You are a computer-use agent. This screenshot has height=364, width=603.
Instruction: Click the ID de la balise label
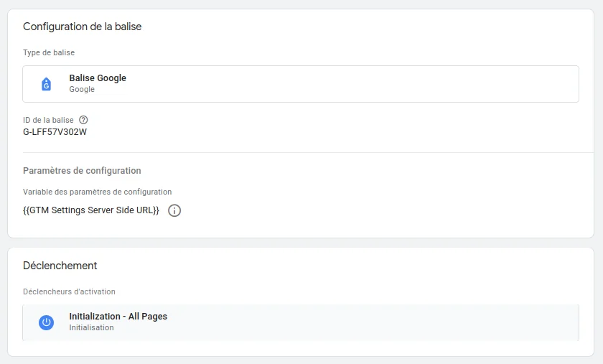coord(48,120)
